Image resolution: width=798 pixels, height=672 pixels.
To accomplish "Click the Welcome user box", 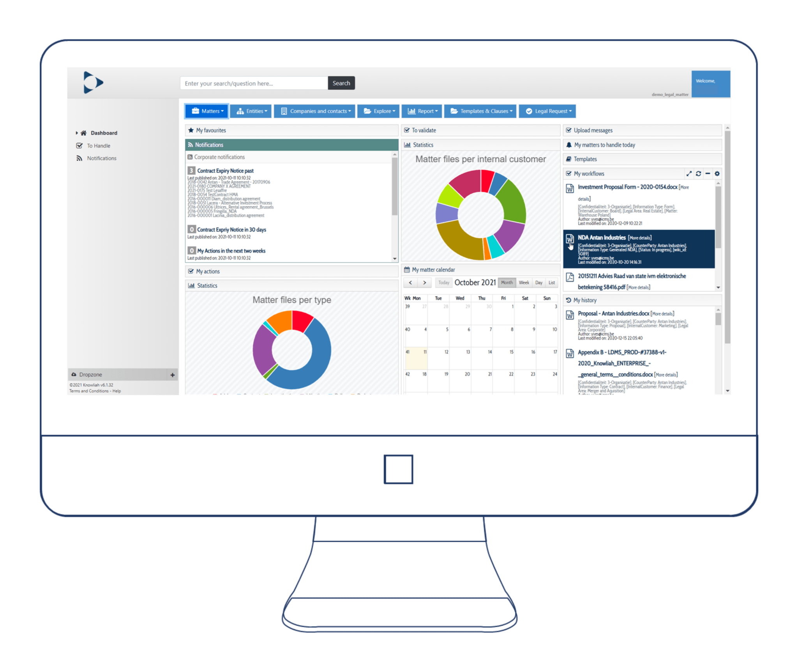I will [710, 84].
